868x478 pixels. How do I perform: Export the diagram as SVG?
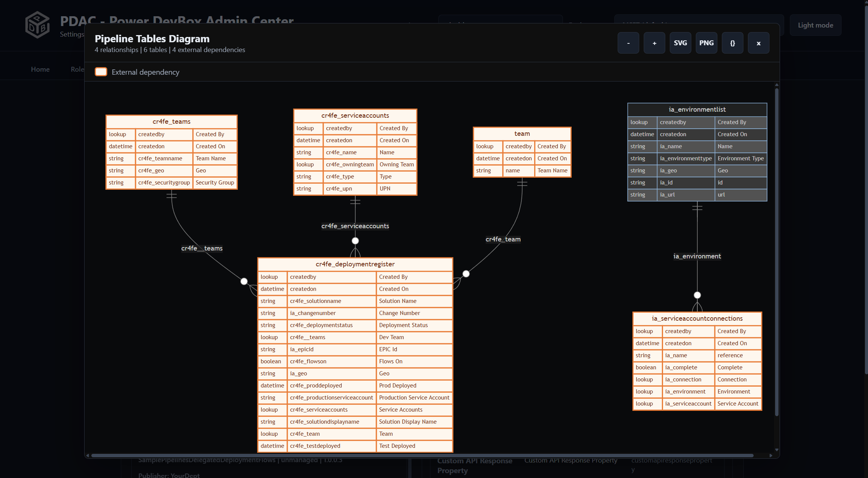click(680, 43)
